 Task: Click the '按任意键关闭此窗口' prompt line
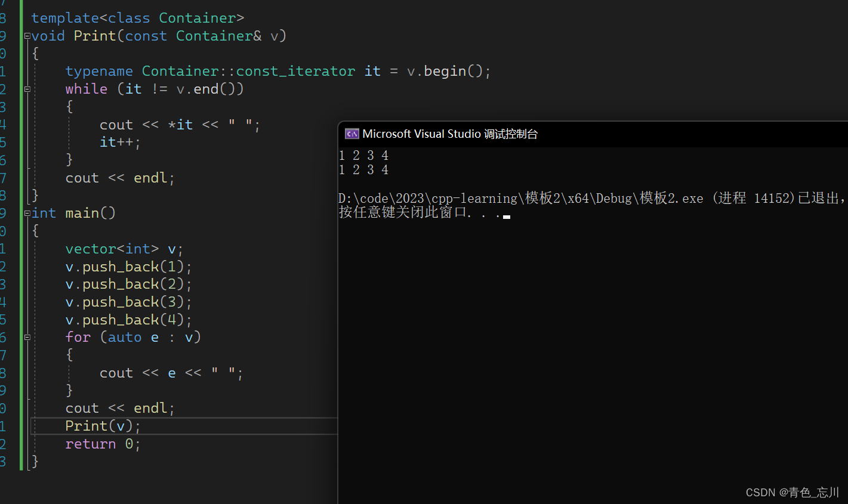click(x=424, y=212)
